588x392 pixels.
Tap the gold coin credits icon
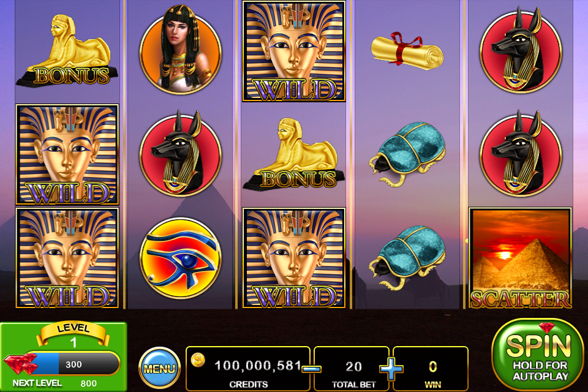click(198, 360)
